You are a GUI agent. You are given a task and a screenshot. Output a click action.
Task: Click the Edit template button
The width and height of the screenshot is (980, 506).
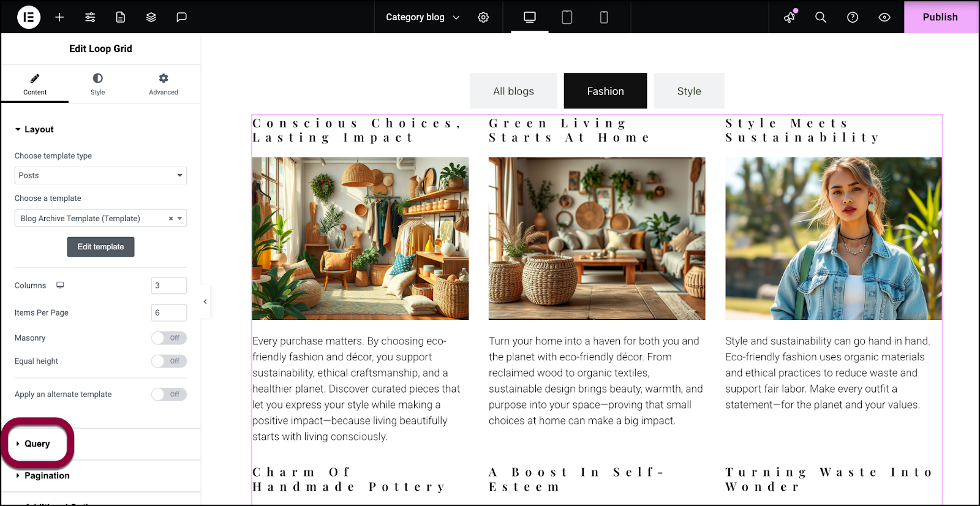[x=100, y=247]
